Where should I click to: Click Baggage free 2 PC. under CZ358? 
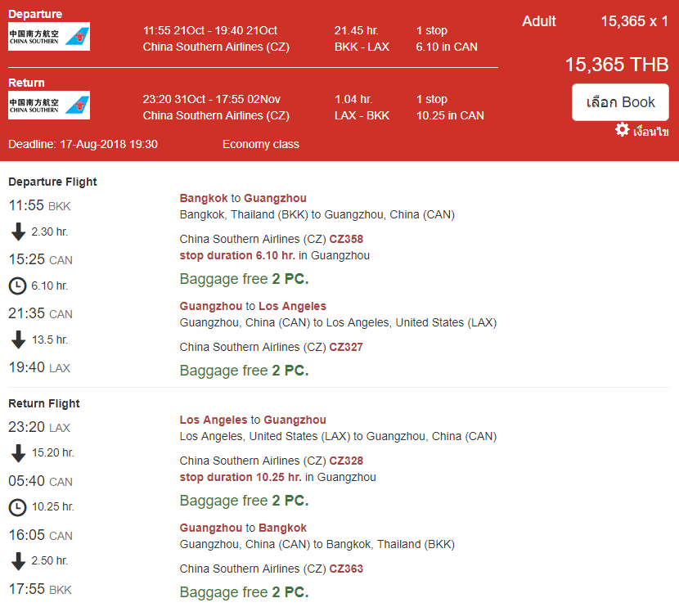(x=245, y=279)
